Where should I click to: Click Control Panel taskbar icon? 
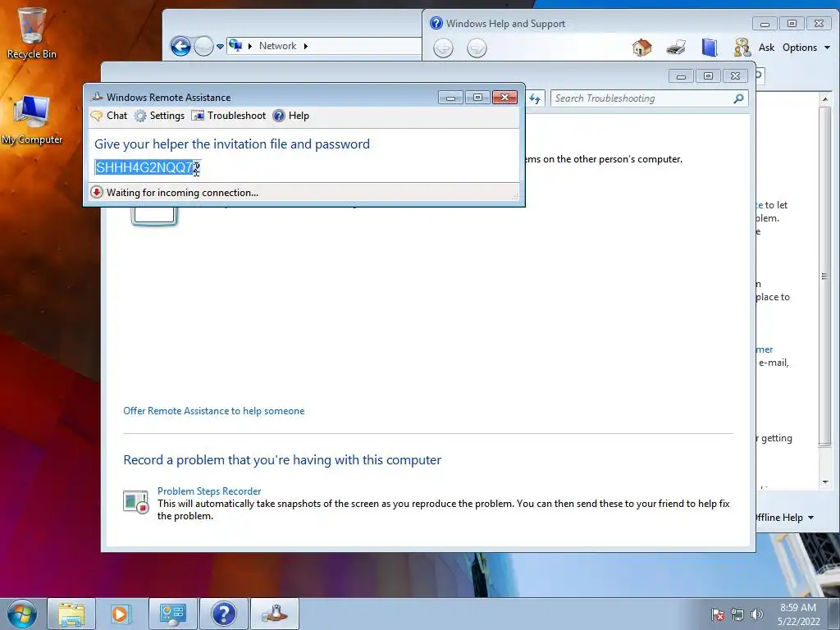pos(172,614)
